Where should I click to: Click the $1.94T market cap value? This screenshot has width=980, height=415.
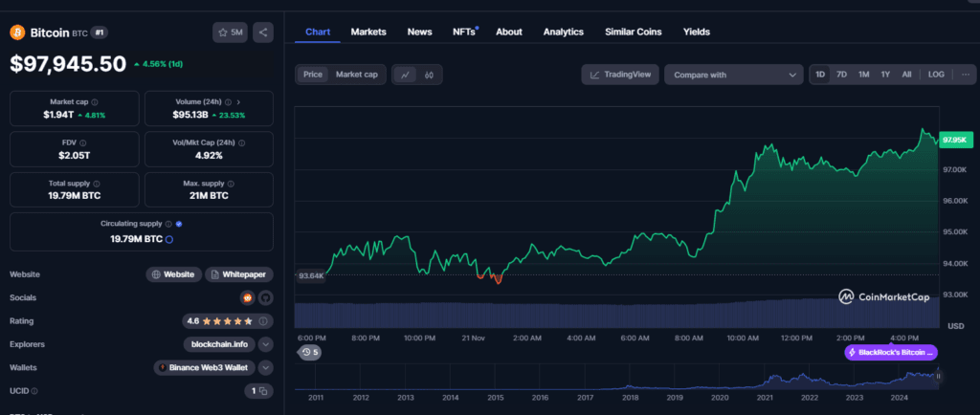pos(56,115)
